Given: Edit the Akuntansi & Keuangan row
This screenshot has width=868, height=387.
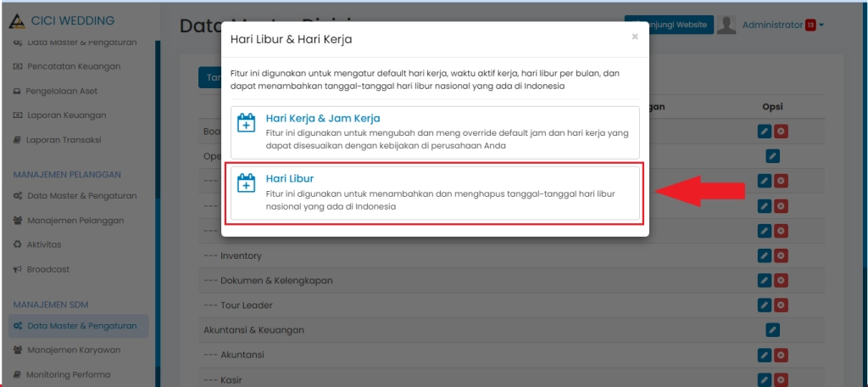Looking at the screenshot, I should 773,330.
